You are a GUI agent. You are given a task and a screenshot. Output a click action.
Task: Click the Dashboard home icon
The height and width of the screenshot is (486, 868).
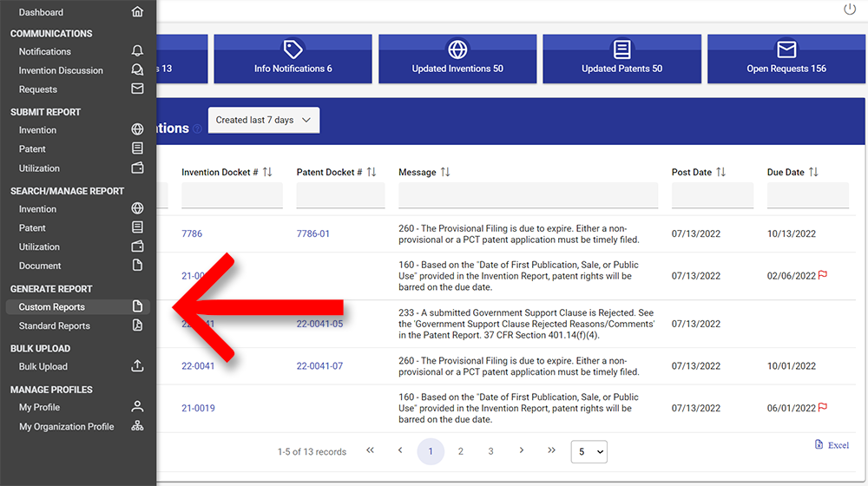point(137,12)
